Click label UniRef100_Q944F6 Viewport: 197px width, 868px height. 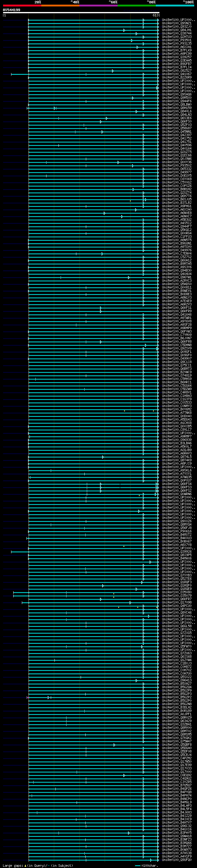(177, 101)
